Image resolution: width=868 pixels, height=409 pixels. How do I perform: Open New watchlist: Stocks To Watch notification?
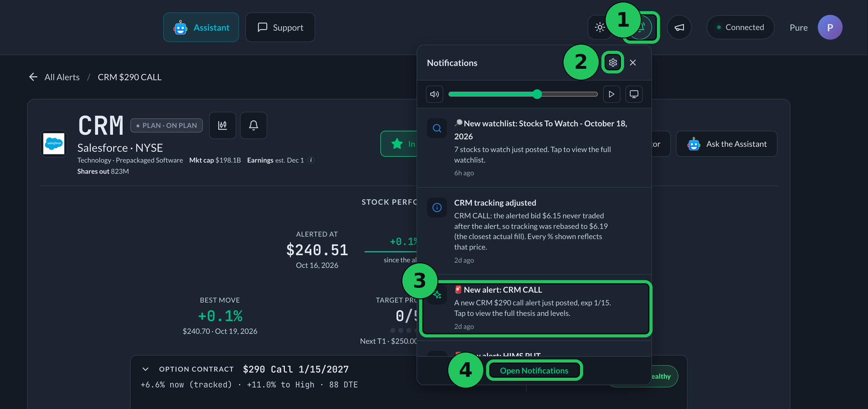[534, 148]
